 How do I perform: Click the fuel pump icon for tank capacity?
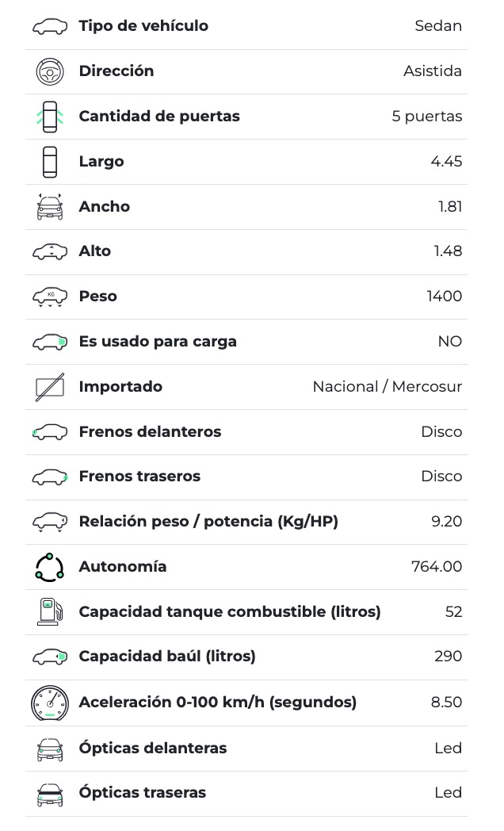(50, 612)
